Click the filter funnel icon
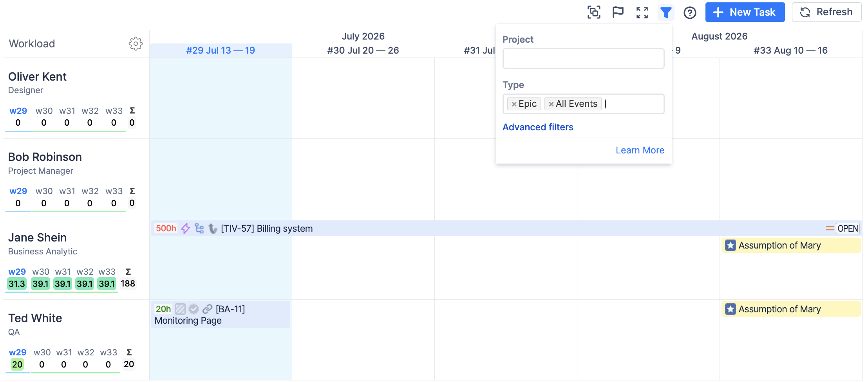The image size is (868, 382). 666,13
